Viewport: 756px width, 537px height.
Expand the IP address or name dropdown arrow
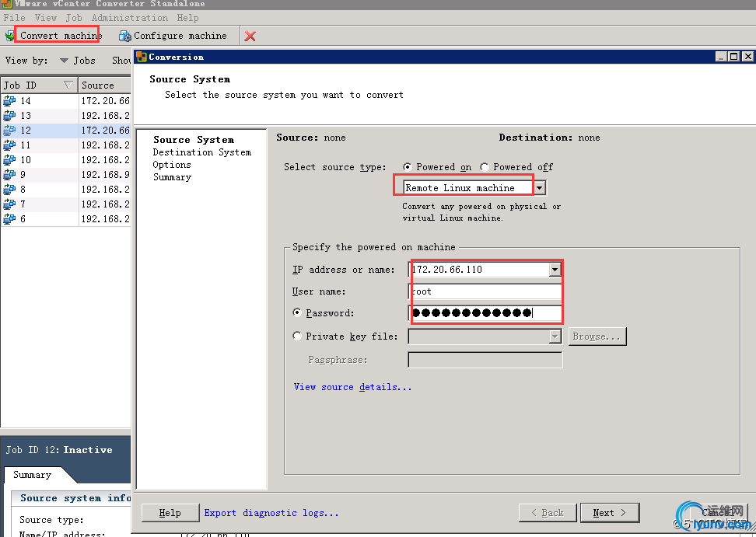click(555, 269)
